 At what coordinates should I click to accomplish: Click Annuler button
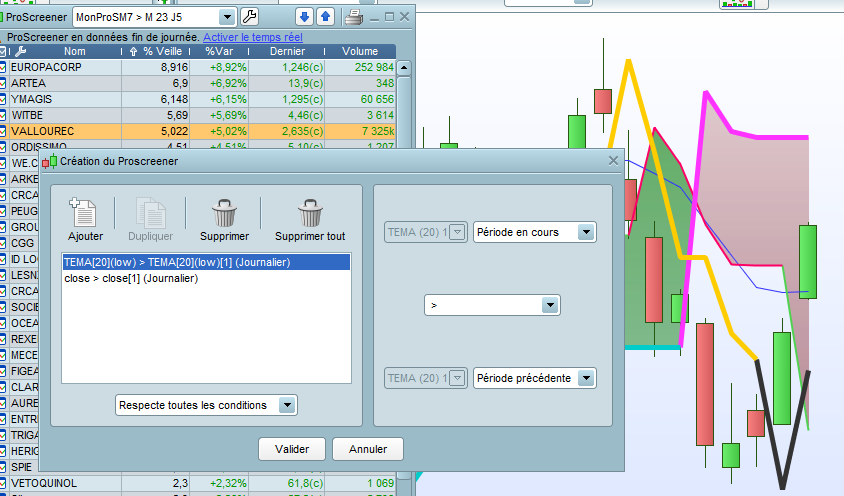[368, 449]
